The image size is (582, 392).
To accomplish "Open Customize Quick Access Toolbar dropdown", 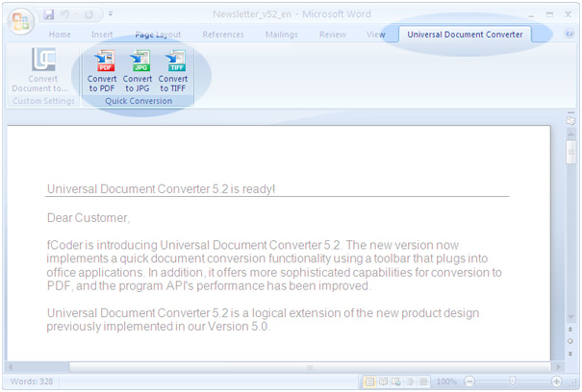I will (x=111, y=14).
